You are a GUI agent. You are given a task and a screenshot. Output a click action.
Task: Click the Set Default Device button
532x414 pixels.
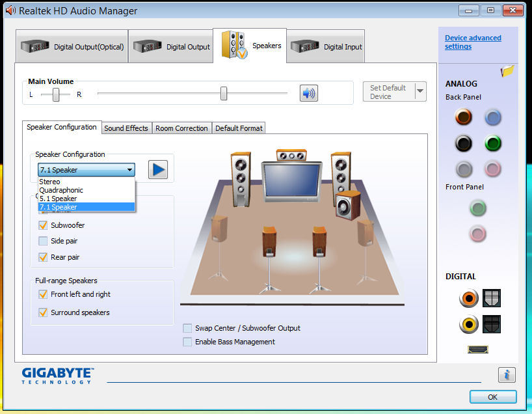(389, 92)
